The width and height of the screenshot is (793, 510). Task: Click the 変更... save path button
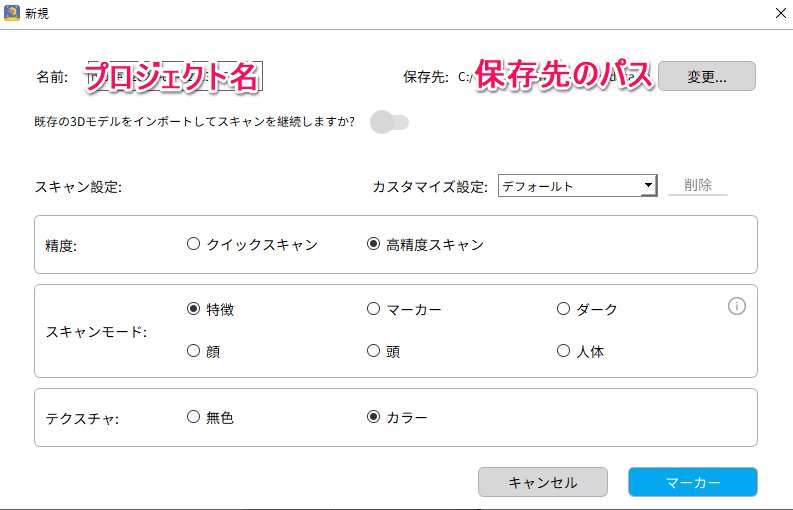pos(707,76)
